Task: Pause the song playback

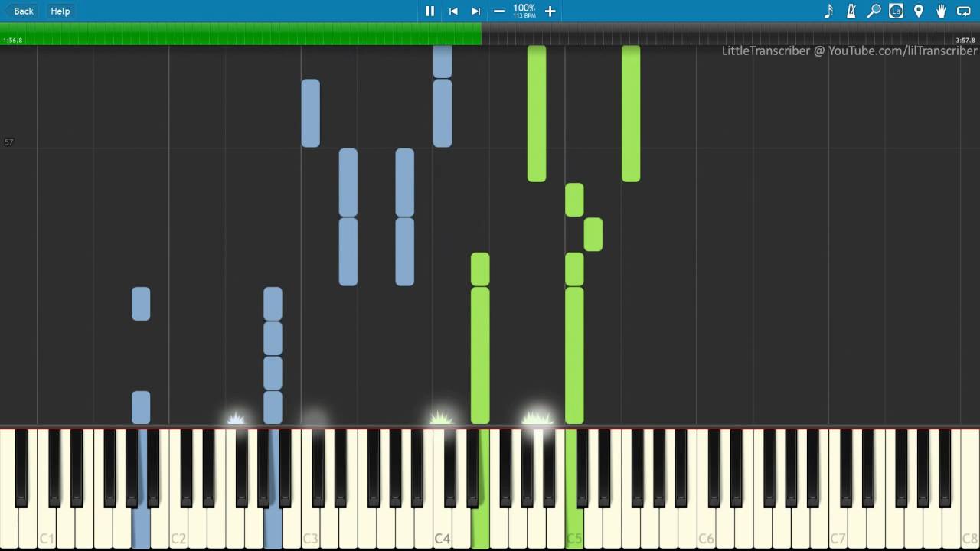Action: (x=430, y=11)
